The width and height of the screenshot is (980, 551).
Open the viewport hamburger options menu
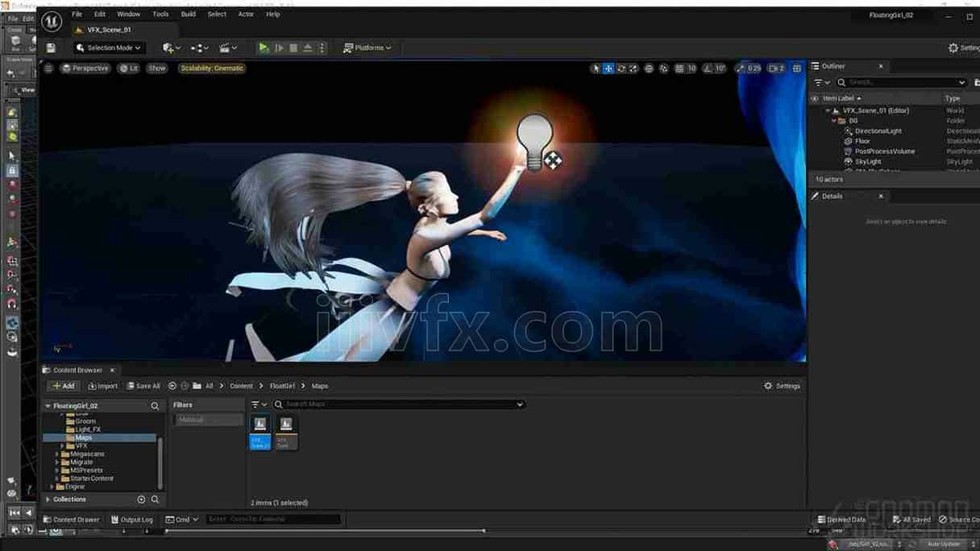point(48,68)
